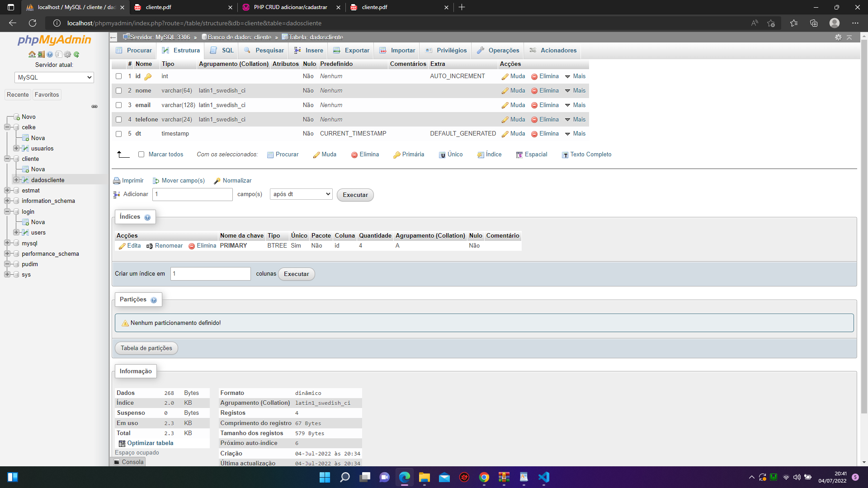Switch to the Privilégios tab

click(446, 51)
